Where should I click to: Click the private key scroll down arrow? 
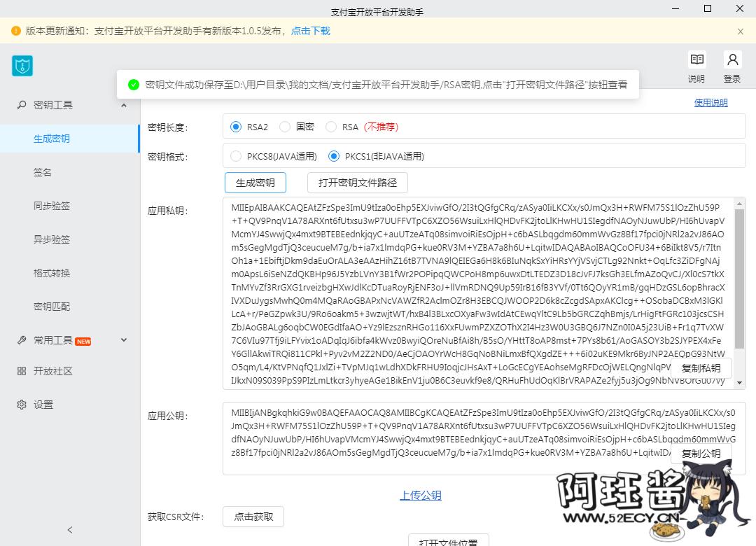click(740, 383)
